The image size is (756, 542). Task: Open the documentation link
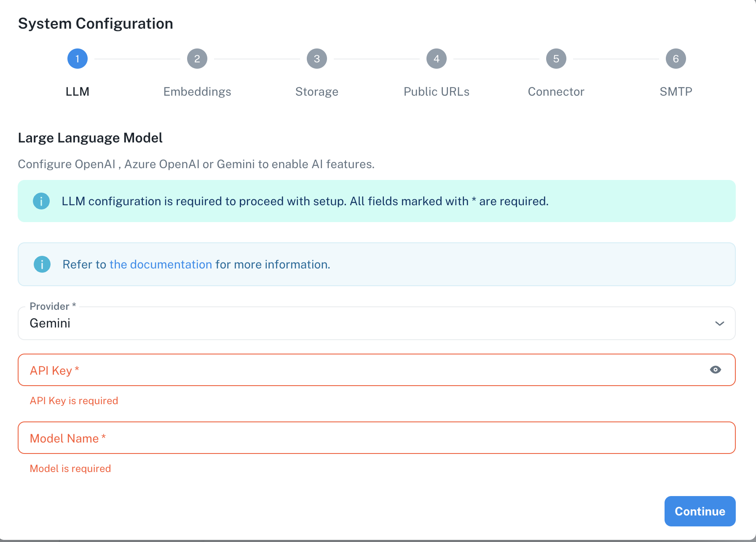(x=161, y=264)
